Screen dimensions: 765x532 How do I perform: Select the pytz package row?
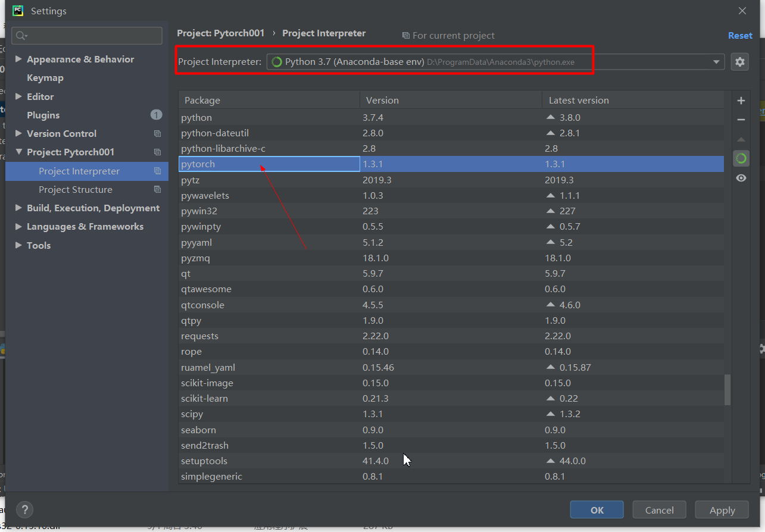click(451, 180)
